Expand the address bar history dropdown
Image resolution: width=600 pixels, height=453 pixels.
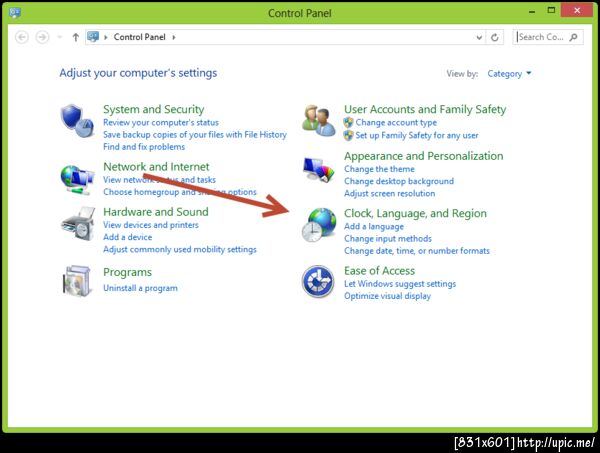click(x=479, y=37)
